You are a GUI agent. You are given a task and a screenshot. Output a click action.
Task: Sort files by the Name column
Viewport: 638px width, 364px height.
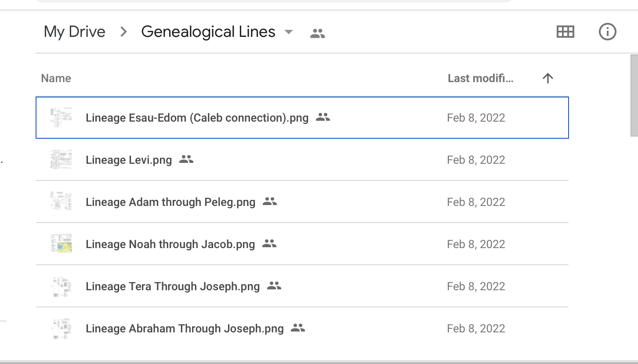[x=56, y=78]
